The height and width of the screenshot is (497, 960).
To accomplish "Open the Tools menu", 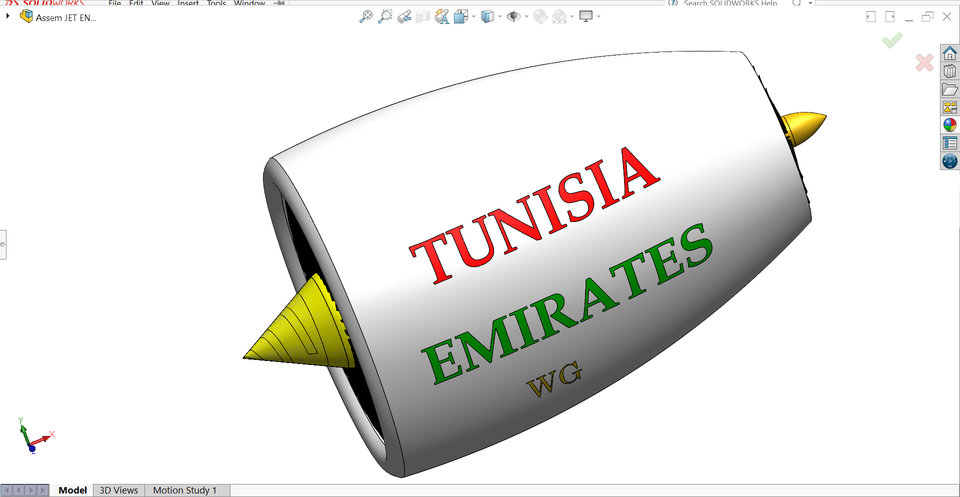I will point(216,3).
